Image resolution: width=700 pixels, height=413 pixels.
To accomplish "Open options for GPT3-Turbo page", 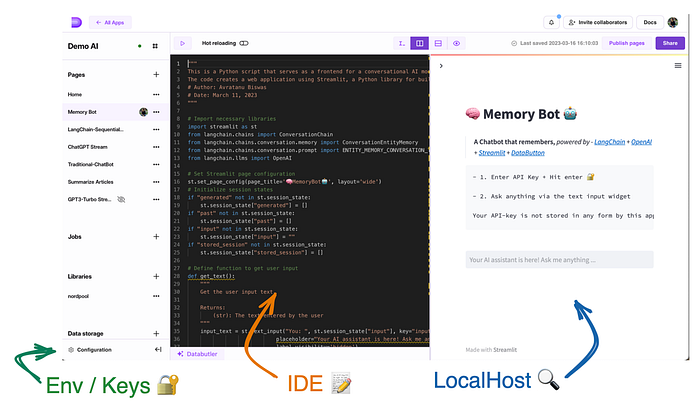I will 156,199.
